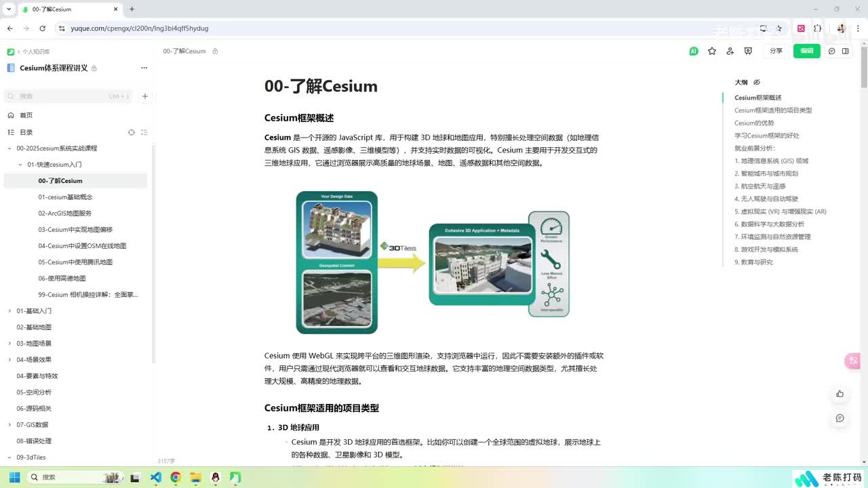Click the locate current document icon in 目录

click(x=132, y=132)
